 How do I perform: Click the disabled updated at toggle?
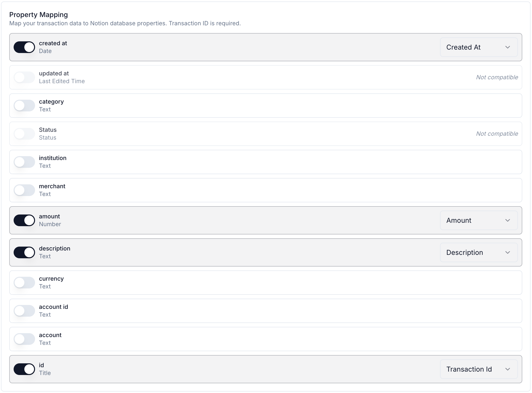[x=24, y=77]
